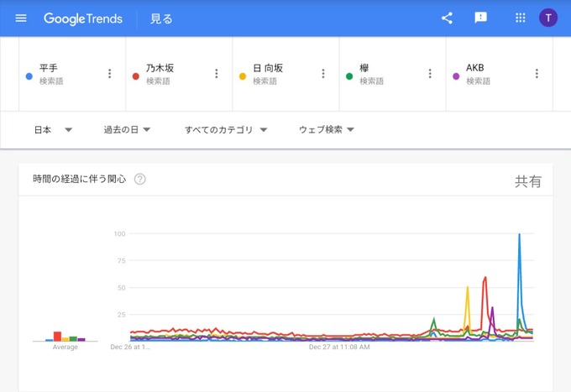Open more options for 平手 term
Image resolution: width=571 pixels, height=392 pixels.
coord(109,74)
